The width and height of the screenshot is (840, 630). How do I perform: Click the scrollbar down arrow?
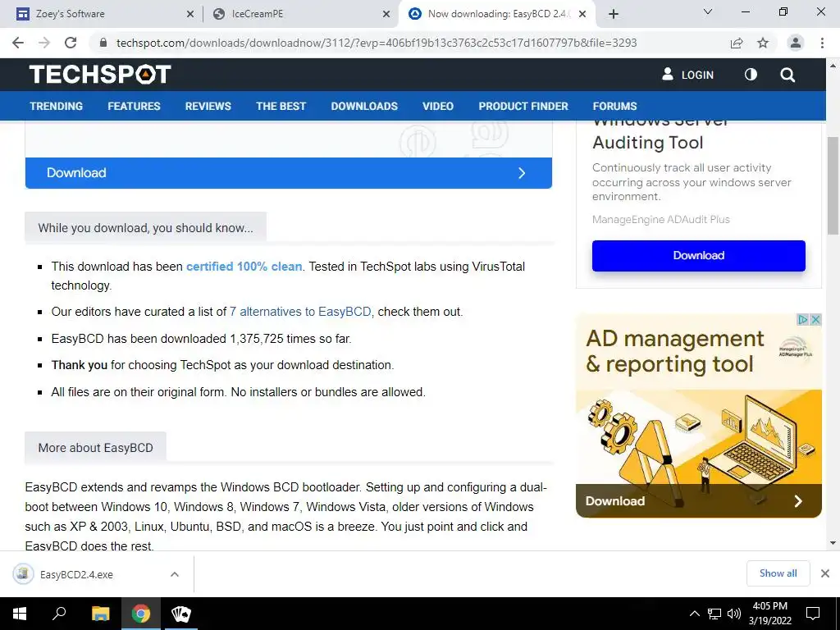point(833,543)
